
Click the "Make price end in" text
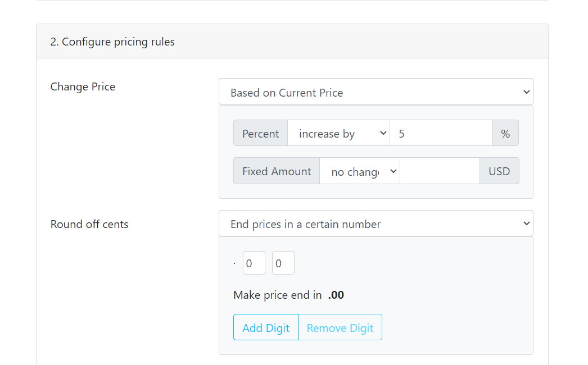pyautogui.click(x=277, y=295)
